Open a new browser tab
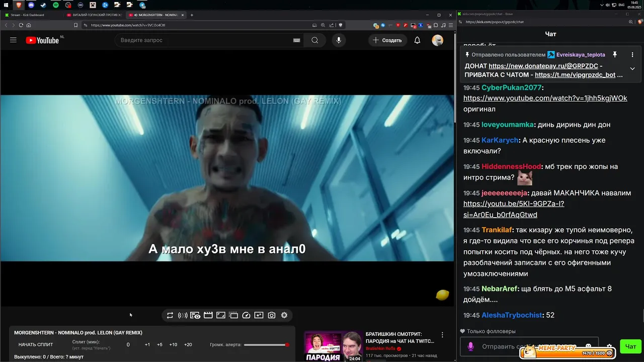 click(192, 15)
